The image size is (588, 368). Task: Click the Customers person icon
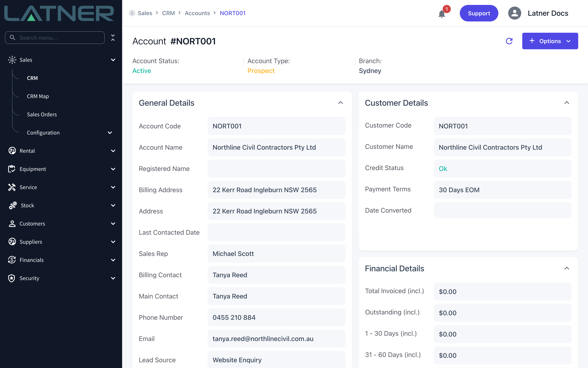point(12,224)
